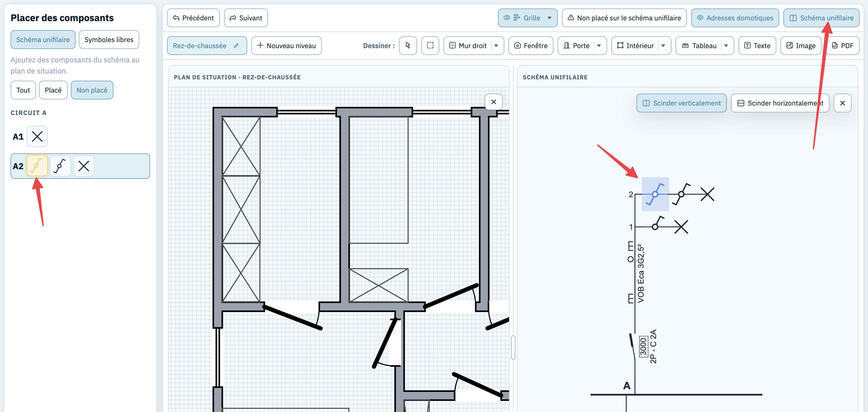Select the cursor pointer drawing tool
The image size is (868, 412).
(408, 45)
